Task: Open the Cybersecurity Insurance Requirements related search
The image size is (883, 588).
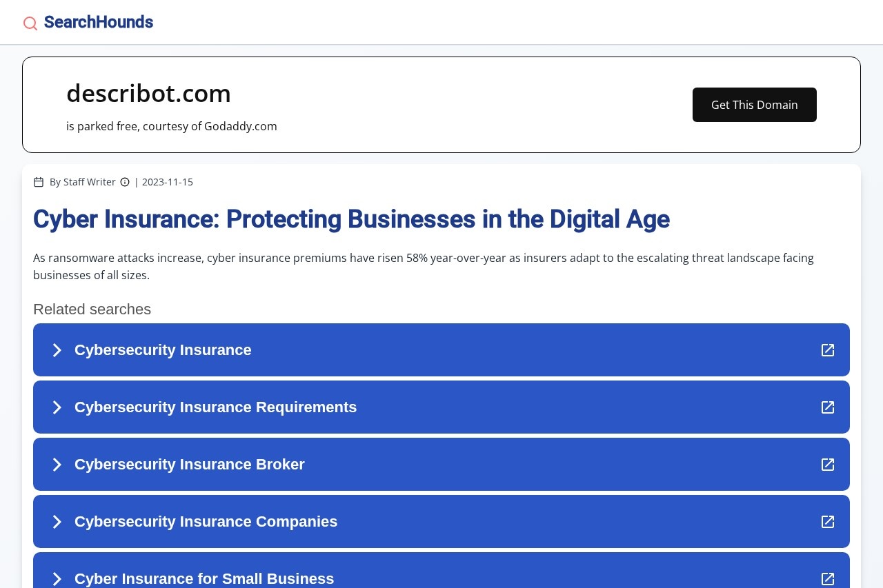Action: pos(216,407)
